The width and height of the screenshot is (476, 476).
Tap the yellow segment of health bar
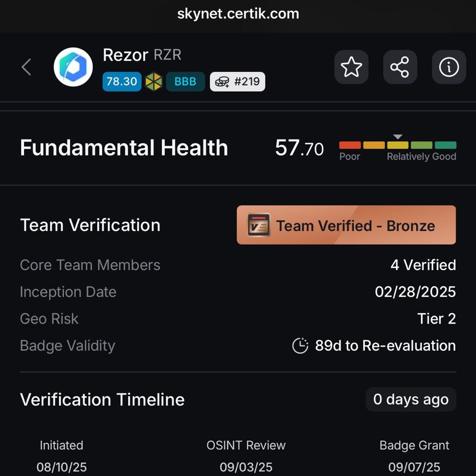(398, 145)
